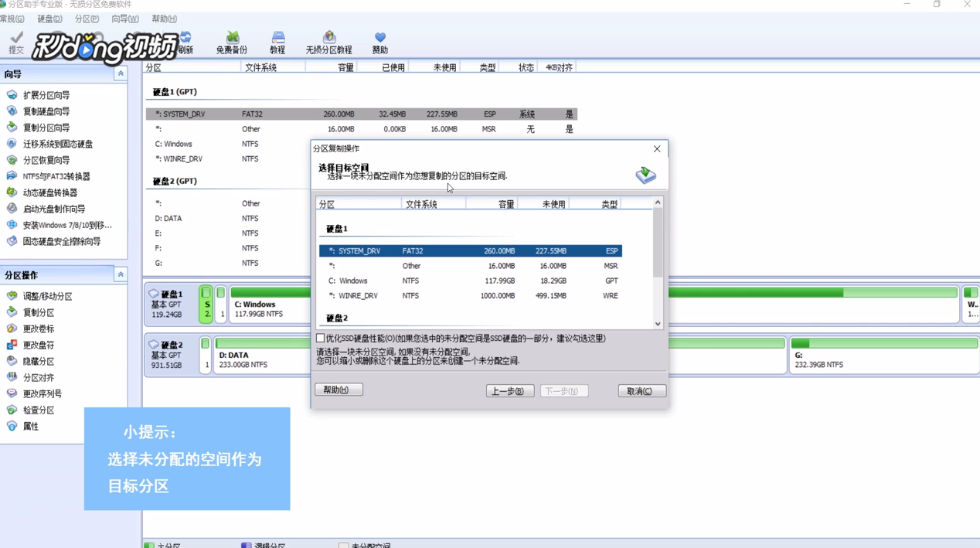Launch the 复制分区向导 wizard
This screenshot has height=548, width=980.
46,128
